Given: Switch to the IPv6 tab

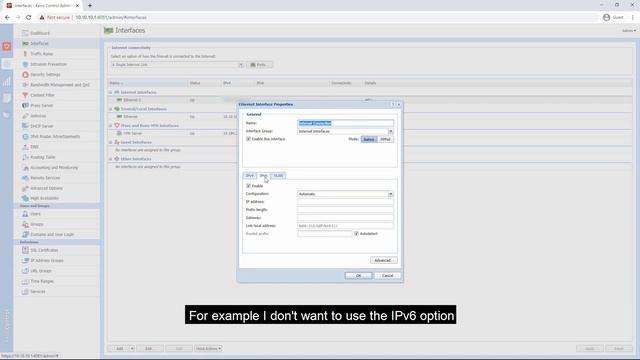Looking at the screenshot, I should (263, 176).
